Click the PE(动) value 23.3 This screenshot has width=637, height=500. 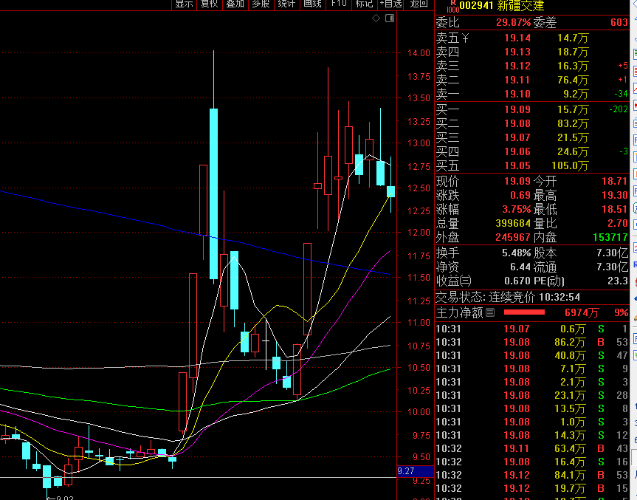pos(618,281)
